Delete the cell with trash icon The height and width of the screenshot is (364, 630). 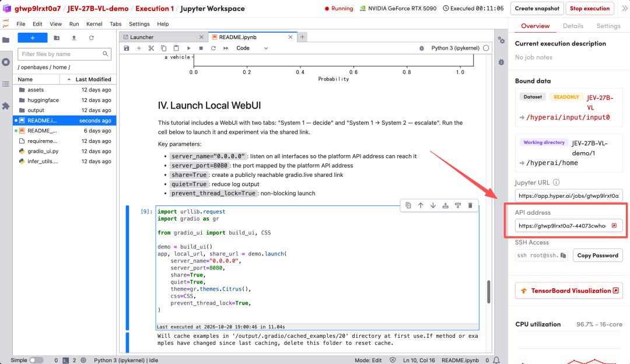[470, 205]
